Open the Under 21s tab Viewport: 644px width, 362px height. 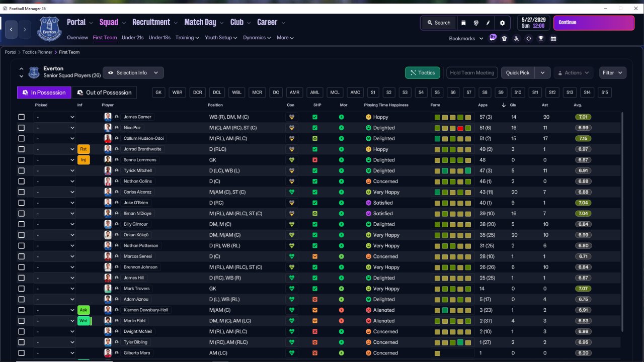coord(133,38)
